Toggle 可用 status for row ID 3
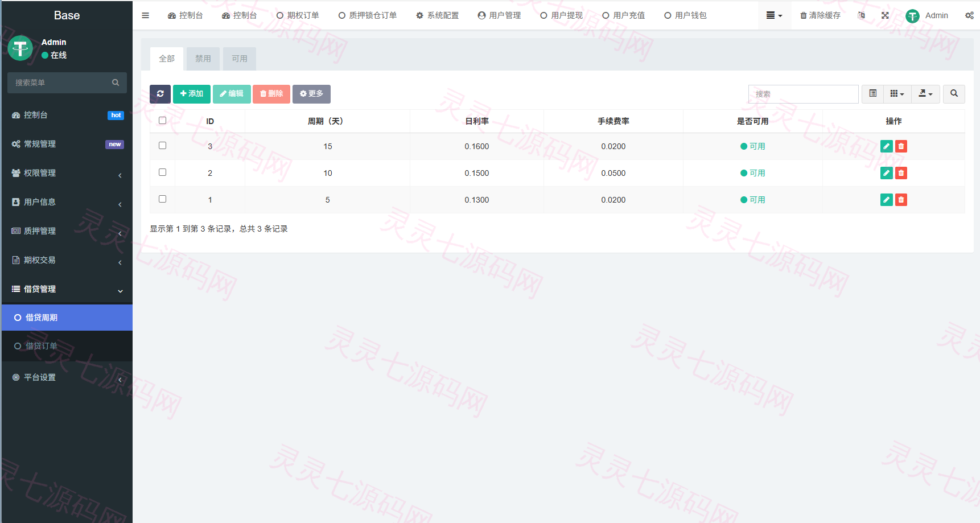980x523 pixels. pos(752,146)
